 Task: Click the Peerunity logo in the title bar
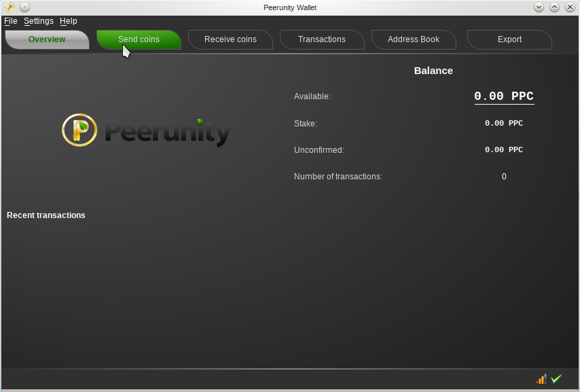(10, 7)
